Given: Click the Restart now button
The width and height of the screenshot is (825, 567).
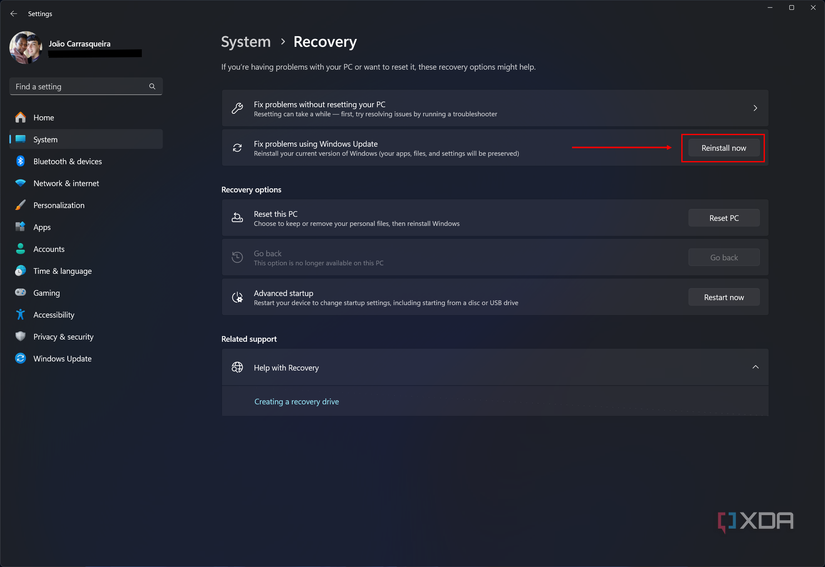Looking at the screenshot, I should pyautogui.click(x=723, y=298).
